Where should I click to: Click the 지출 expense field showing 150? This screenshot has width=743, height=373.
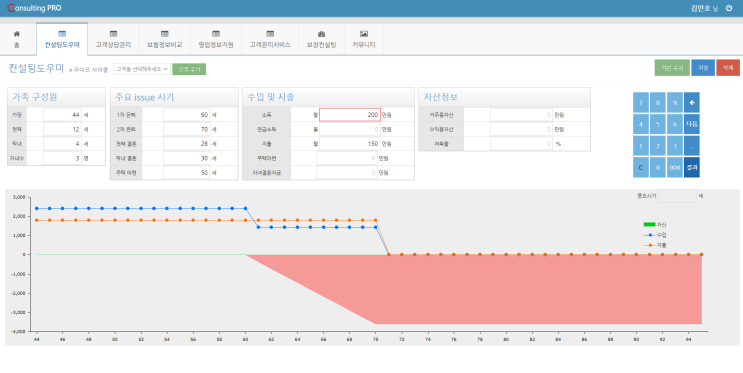click(x=350, y=144)
